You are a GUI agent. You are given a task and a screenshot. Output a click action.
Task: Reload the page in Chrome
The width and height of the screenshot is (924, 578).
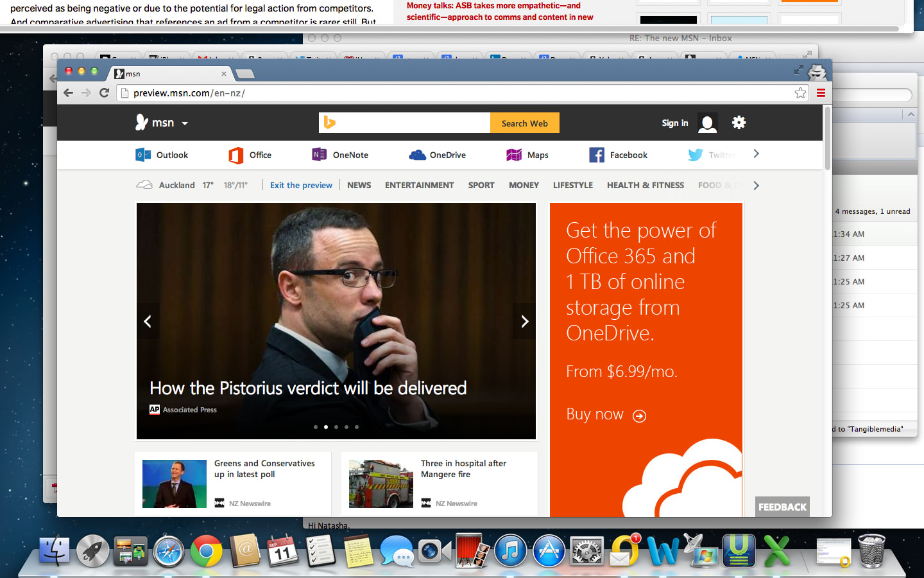click(105, 92)
